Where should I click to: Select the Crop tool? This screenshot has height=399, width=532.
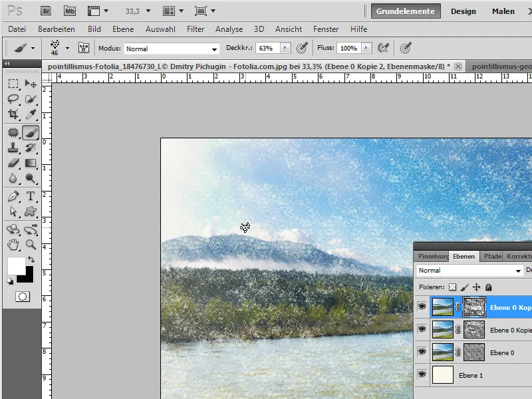point(13,114)
